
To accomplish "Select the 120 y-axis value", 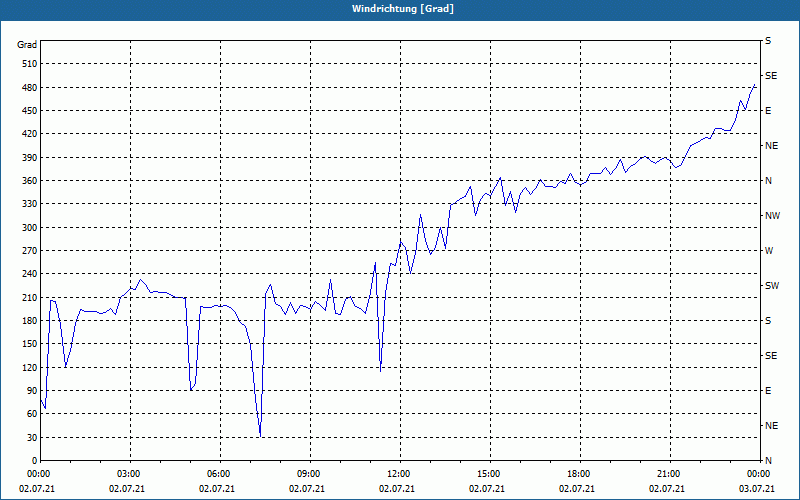I will 29,367.
